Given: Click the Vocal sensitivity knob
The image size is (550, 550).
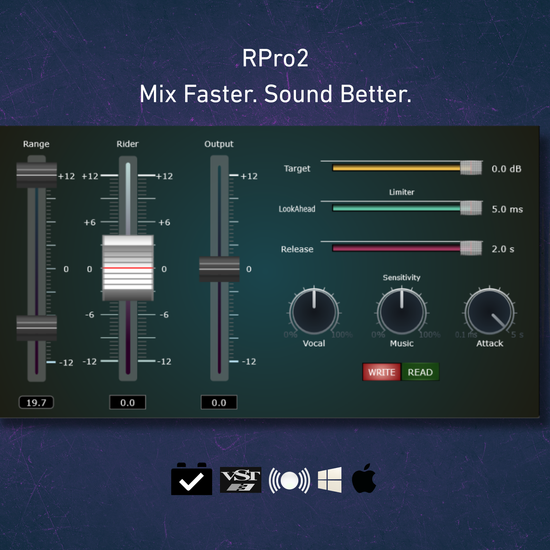Looking at the screenshot, I should click(314, 311).
